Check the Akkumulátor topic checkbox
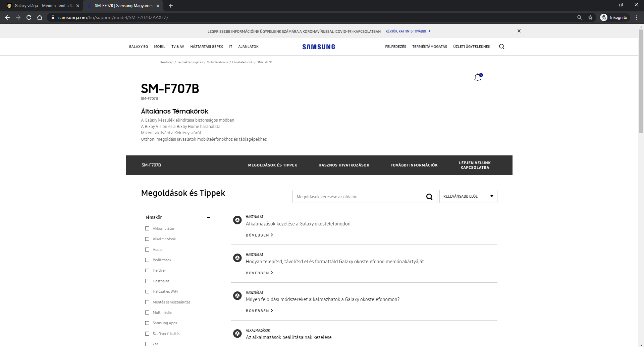Image resolution: width=644 pixels, height=347 pixels. 147,228
